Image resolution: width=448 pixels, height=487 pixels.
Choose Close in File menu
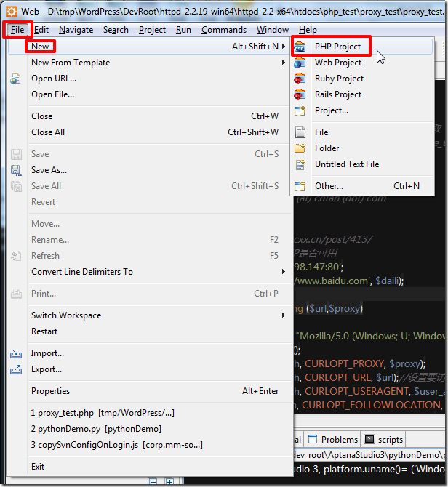[148, 116]
